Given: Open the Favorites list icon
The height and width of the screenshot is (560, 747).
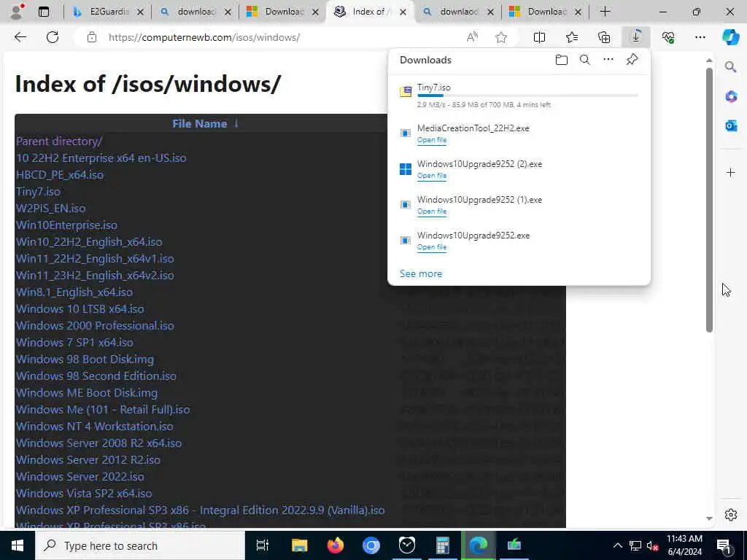Looking at the screenshot, I should (x=572, y=37).
